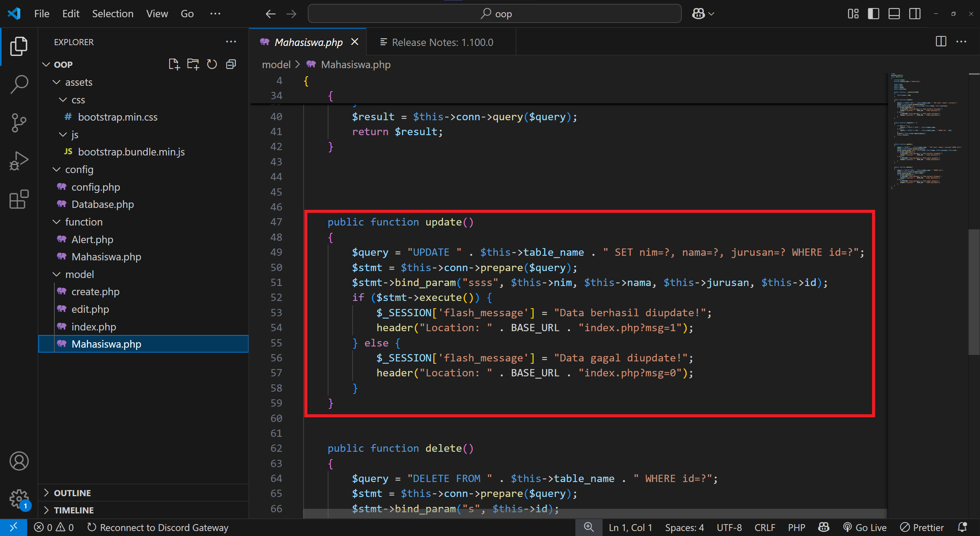980x536 pixels.
Task: Open the Selection menu
Action: click(x=113, y=14)
